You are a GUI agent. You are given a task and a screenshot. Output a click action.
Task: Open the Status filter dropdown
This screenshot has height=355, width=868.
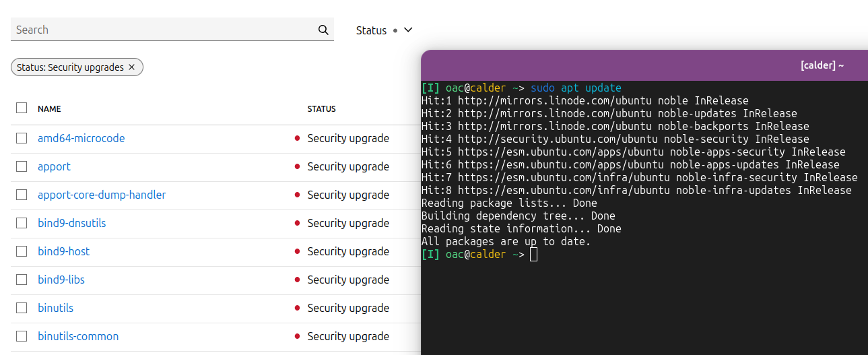[x=384, y=30]
